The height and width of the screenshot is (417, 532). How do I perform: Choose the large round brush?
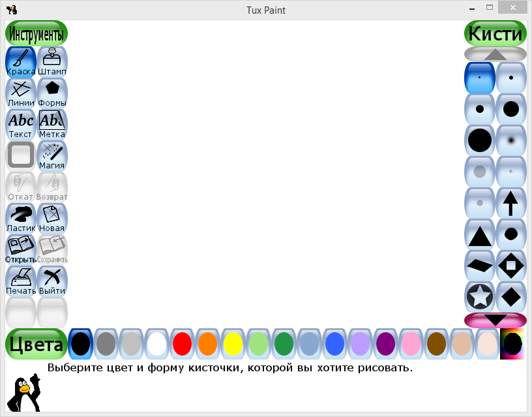pos(511,109)
